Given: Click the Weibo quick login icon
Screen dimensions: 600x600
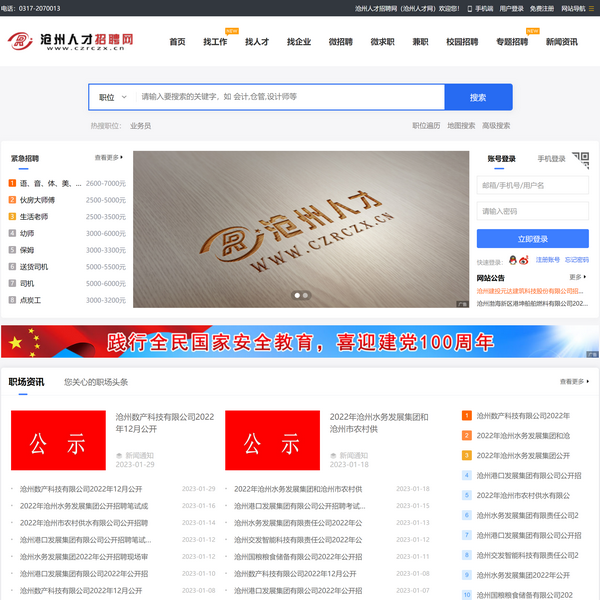Looking at the screenshot, I should point(524,259).
